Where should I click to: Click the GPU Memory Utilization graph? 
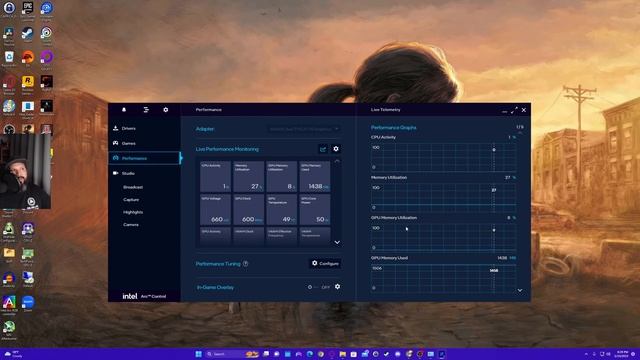(x=443, y=238)
